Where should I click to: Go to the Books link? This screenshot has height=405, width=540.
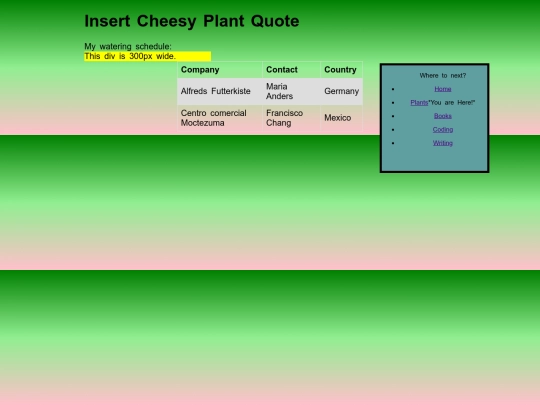pos(443,116)
